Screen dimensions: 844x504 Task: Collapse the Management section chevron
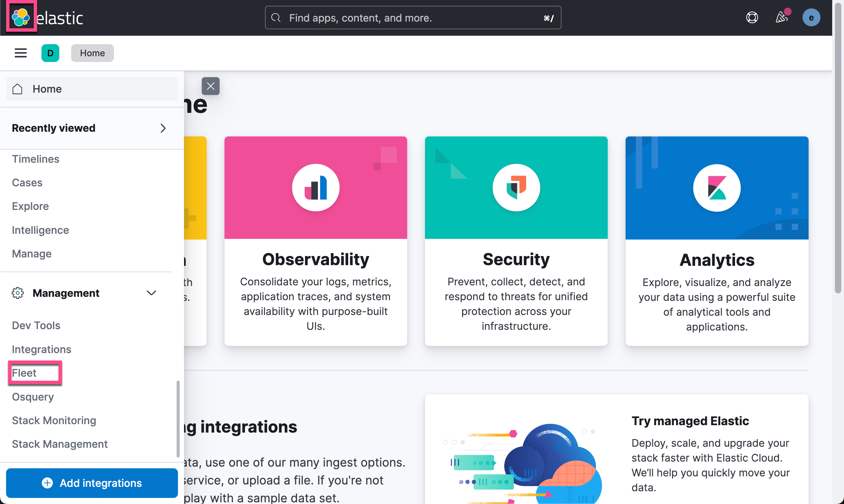151,293
